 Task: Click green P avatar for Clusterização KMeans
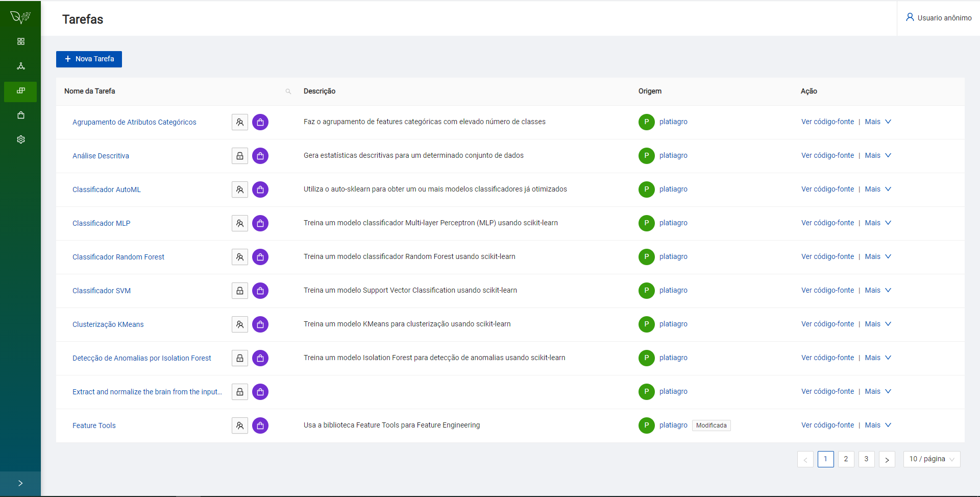tap(646, 324)
